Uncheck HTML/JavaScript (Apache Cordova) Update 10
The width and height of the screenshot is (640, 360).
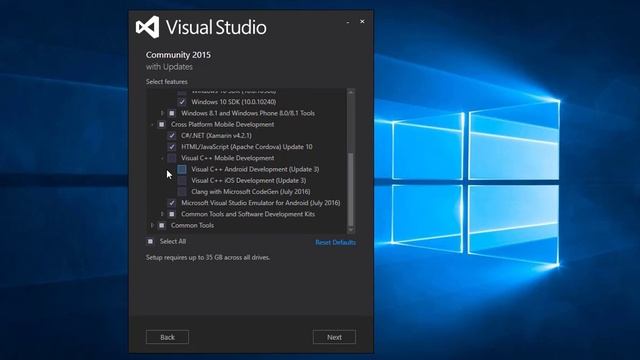point(172,147)
